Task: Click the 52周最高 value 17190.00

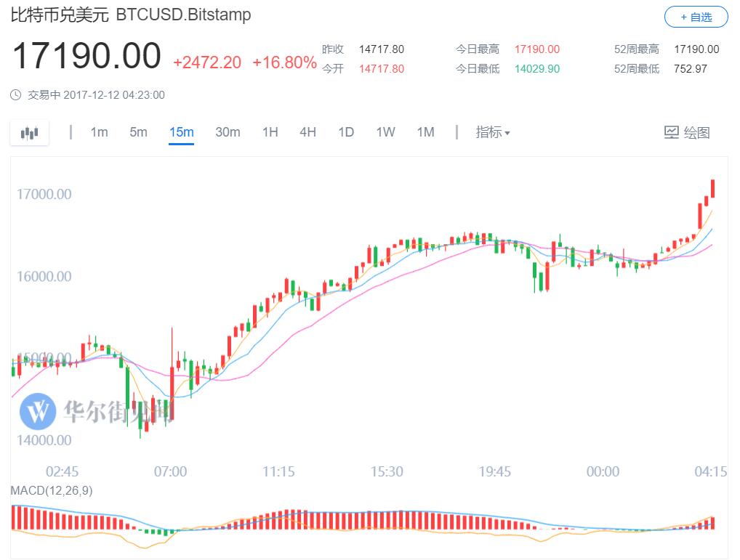Action: pos(696,49)
